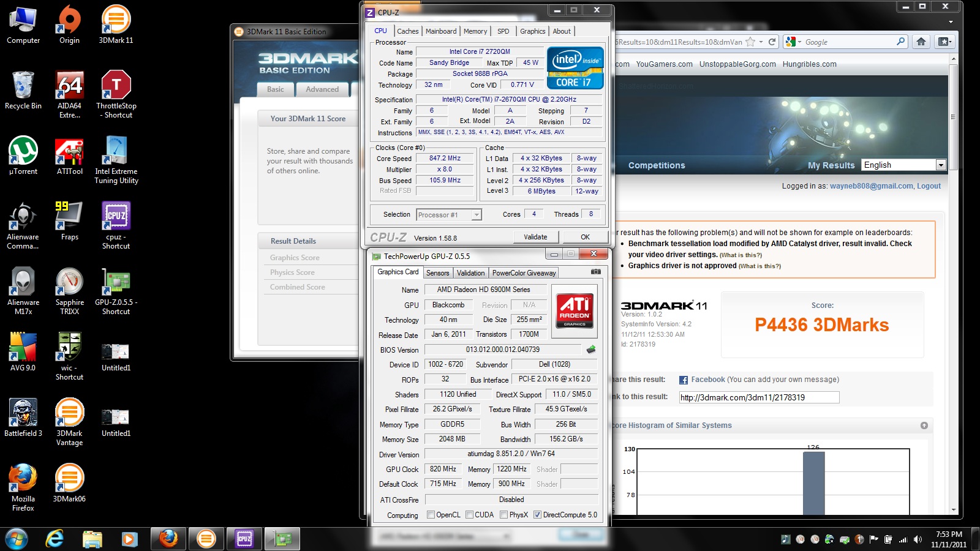Click the OK button in CPU-Z
The height and width of the screenshot is (551, 980).
click(x=585, y=237)
